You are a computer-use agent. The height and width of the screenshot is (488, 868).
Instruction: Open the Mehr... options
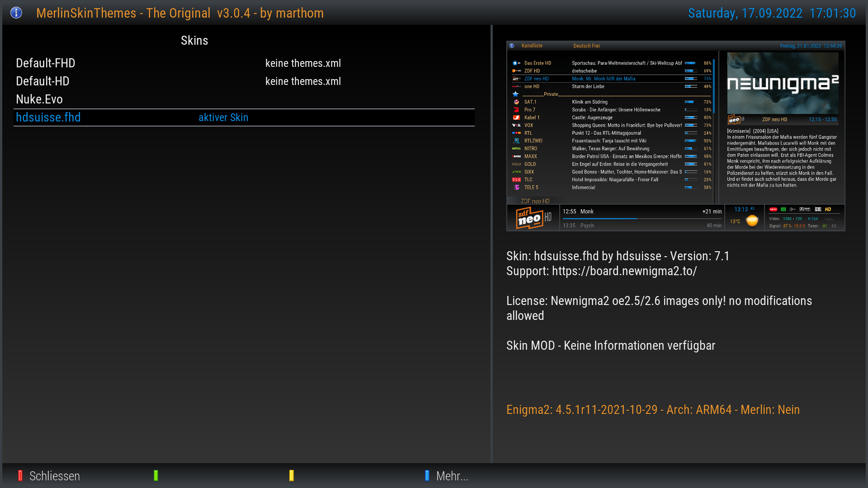pos(452,476)
